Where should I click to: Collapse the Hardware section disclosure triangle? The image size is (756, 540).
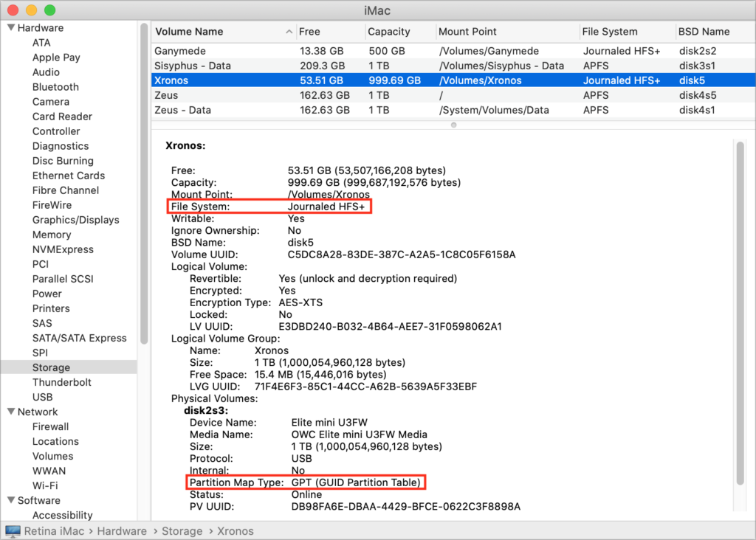pos(11,28)
